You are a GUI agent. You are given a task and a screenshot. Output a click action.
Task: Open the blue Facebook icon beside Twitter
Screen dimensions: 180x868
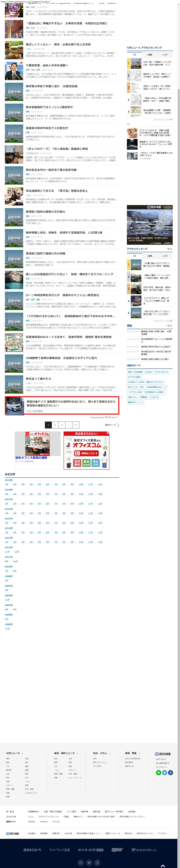(x=171, y=773)
